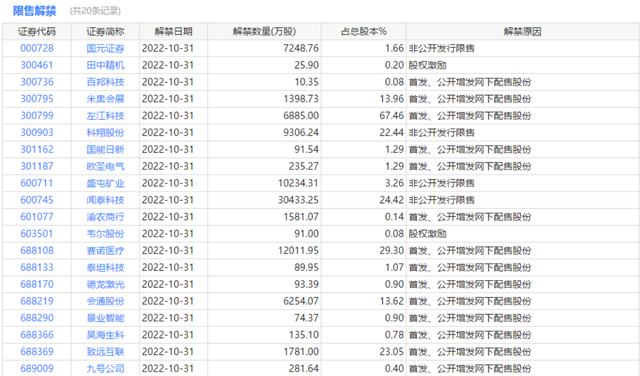The width and height of the screenshot is (640, 376).
Task: Select stock code 688290
Action: click(x=37, y=318)
